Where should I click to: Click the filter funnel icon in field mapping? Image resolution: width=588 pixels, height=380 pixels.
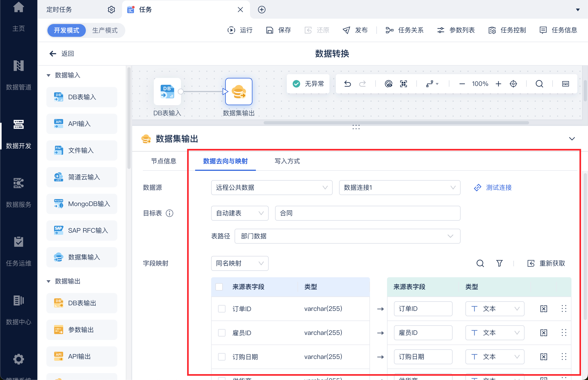(x=499, y=263)
